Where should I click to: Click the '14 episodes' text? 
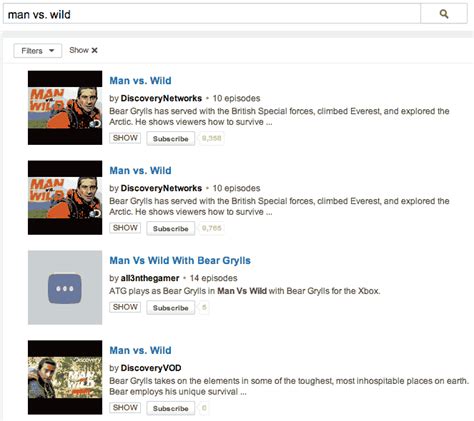(214, 278)
